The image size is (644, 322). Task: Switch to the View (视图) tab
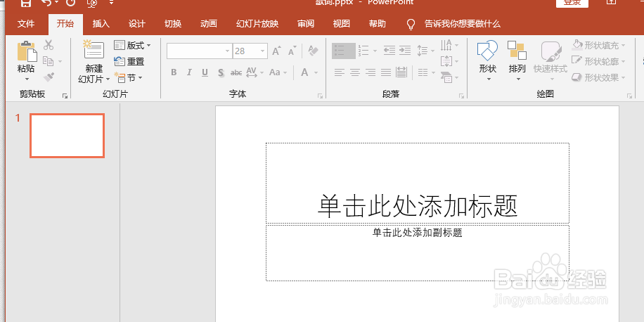(341, 24)
